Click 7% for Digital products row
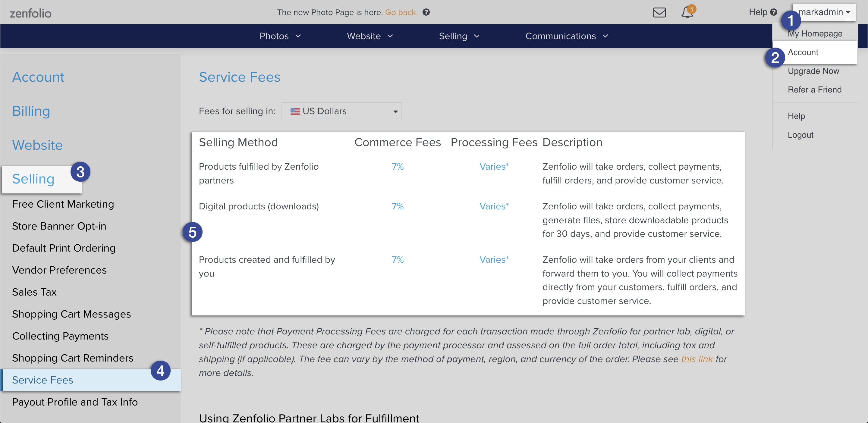This screenshot has width=868, height=423. (x=397, y=206)
